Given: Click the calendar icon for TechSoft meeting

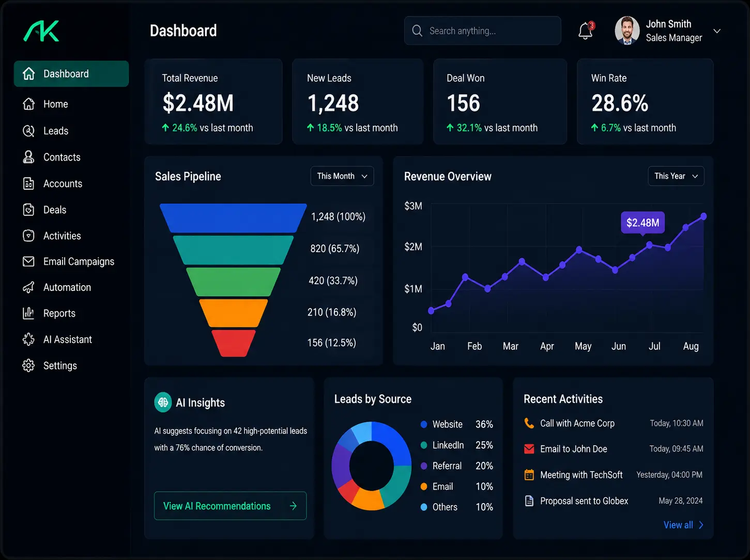Looking at the screenshot, I should coord(529,475).
